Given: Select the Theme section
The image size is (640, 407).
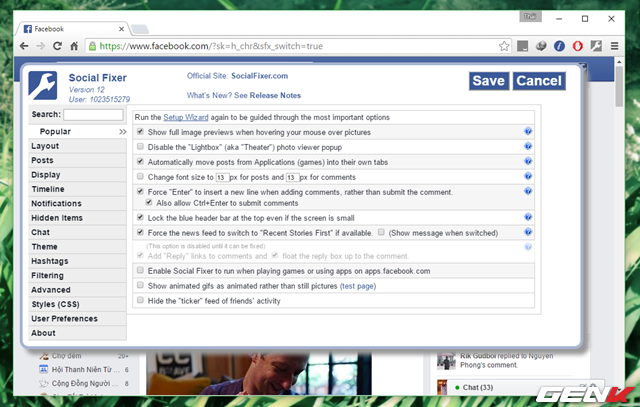Looking at the screenshot, I should [x=77, y=247].
